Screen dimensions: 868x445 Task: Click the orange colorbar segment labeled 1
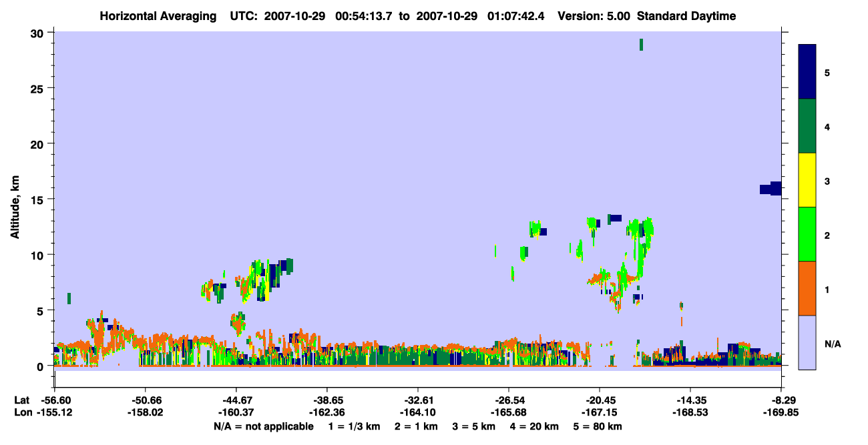click(x=807, y=288)
